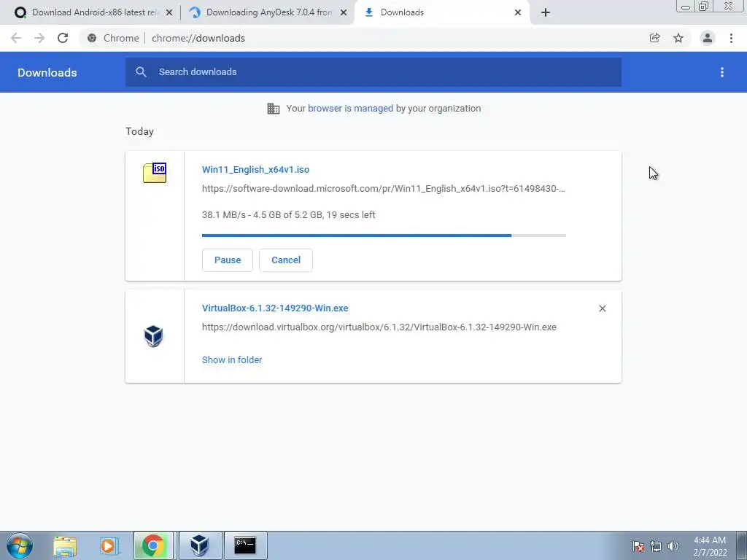
Task: Close the Android-x86 download tab
Action: coord(169,12)
